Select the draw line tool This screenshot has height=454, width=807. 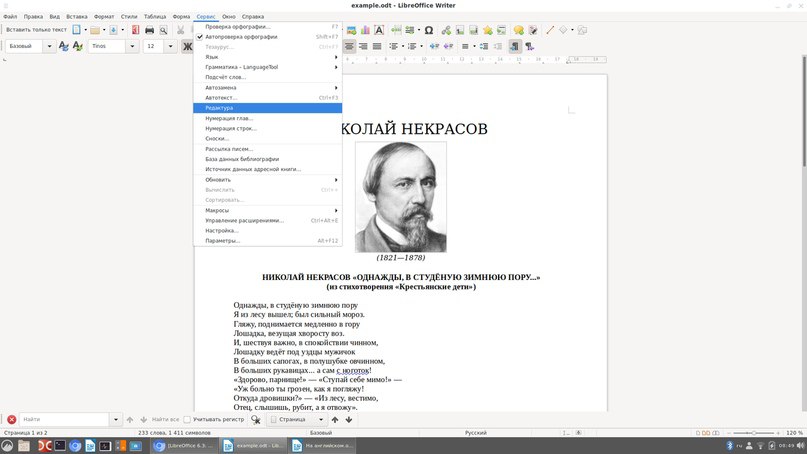point(550,30)
